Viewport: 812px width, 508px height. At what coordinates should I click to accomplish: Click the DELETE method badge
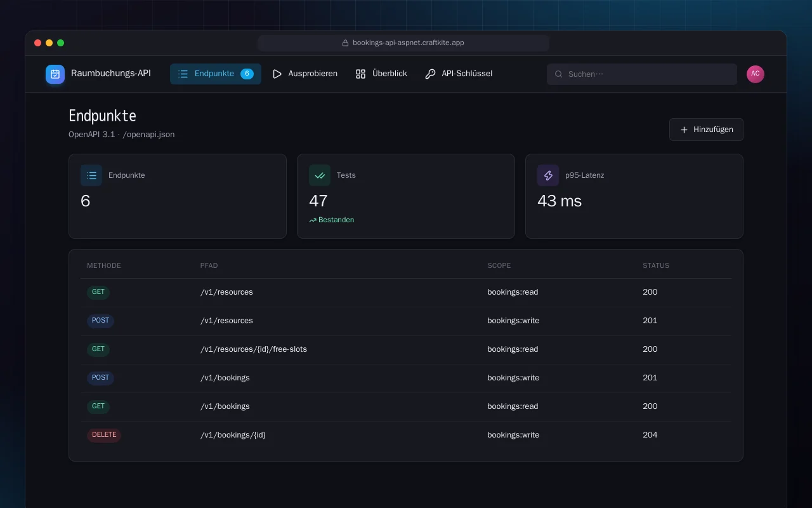104,435
